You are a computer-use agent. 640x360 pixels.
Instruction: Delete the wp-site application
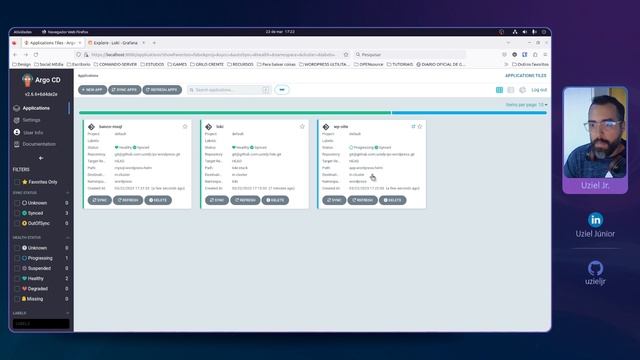[392, 200]
